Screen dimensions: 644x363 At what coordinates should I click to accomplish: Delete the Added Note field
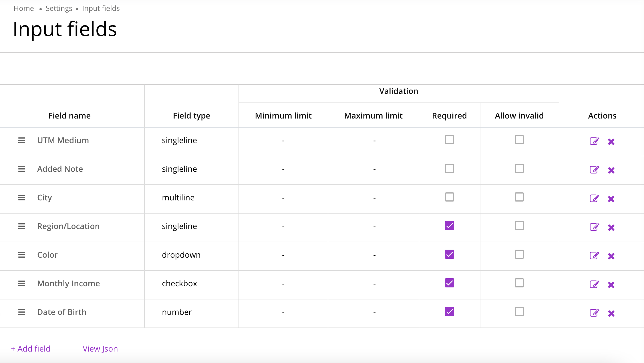pos(611,170)
